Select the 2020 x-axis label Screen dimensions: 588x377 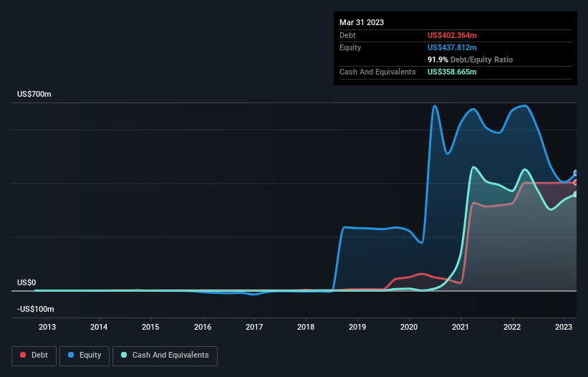point(409,327)
